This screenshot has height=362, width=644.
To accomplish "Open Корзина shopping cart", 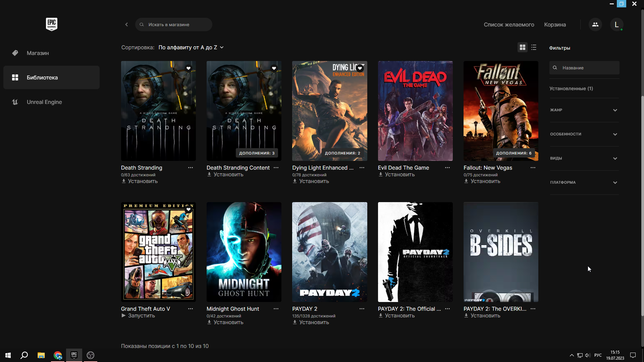I will (x=555, y=24).
